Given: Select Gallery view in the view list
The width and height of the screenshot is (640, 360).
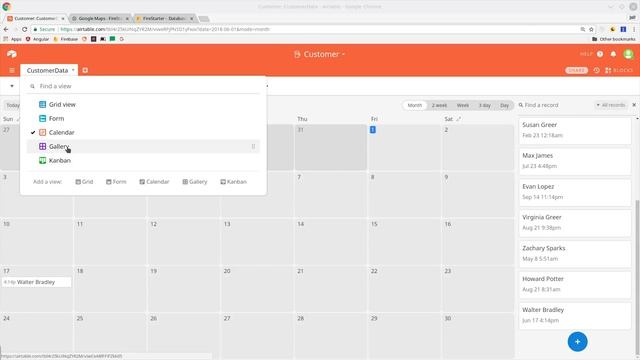Looking at the screenshot, I should [143, 146].
